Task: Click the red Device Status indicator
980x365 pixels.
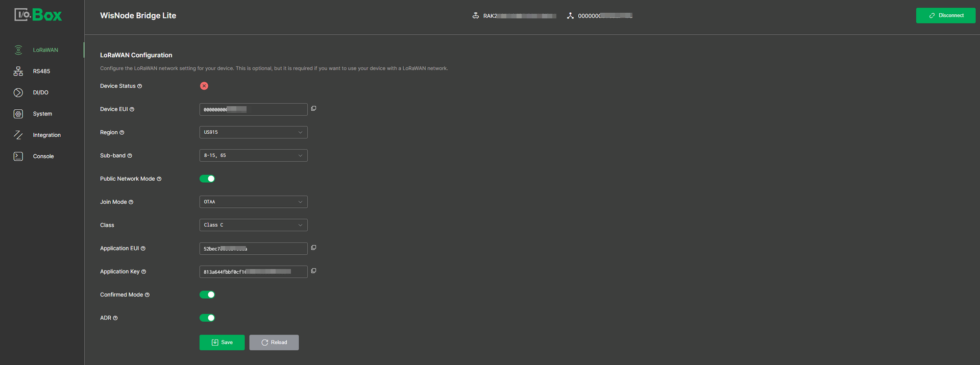Action: click(x=204, y=86)
